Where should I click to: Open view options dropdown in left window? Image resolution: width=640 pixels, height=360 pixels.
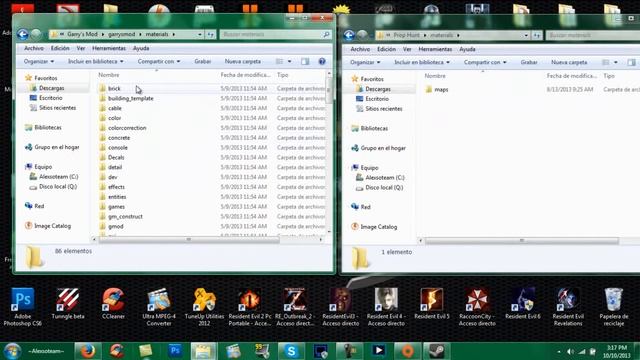click(289, 61)
